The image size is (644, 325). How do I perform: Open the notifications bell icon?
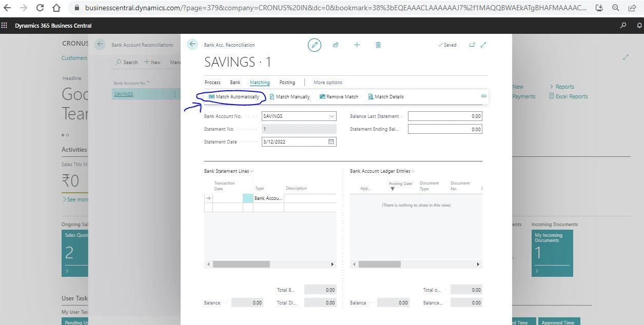(639, 25)
